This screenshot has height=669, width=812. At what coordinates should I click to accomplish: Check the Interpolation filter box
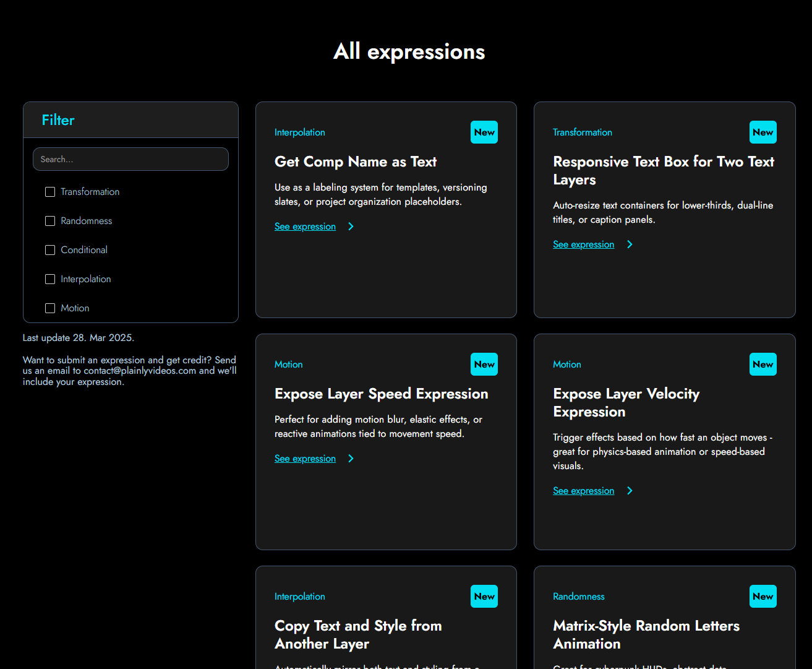point(50,279)
